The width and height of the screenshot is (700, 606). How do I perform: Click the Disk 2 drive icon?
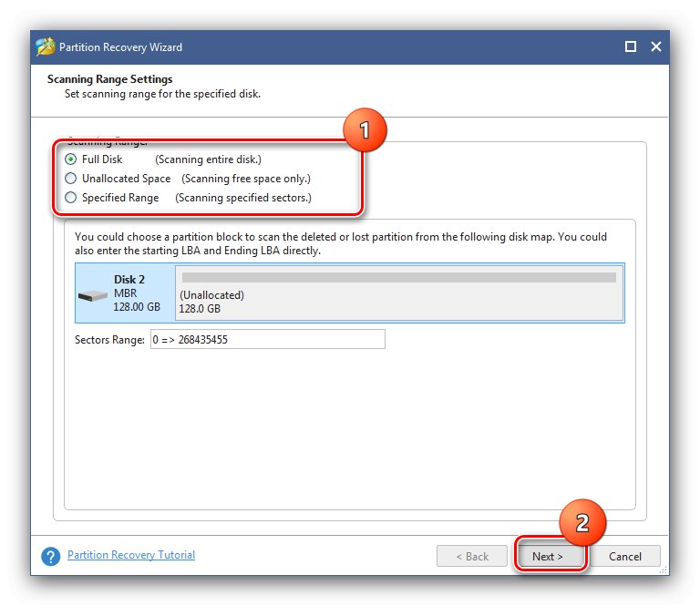pyautogui.click(x=92, y=295)
